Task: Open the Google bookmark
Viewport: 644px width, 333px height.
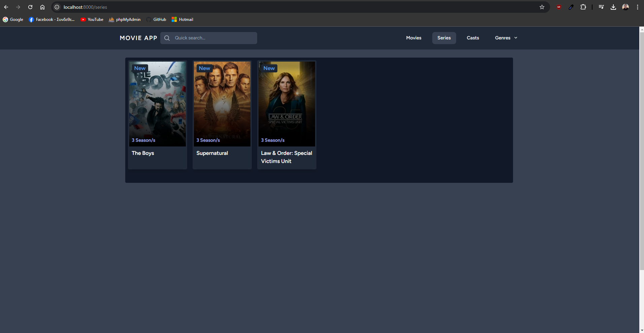Action: (x=13, y=20)
